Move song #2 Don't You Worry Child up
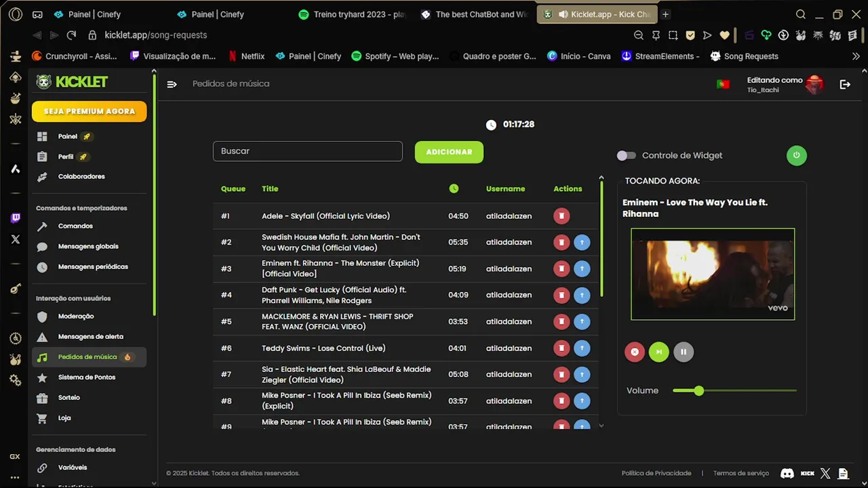Viewport: 868px width, 488px height. [582, 242]
